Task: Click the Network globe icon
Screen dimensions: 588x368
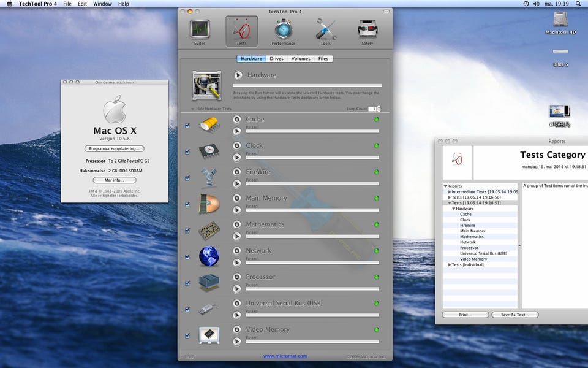Action: (209, 256)
